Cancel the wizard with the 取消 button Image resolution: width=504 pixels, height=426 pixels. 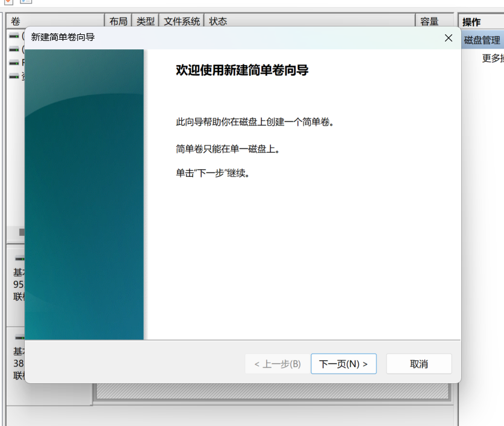point(418,364)
